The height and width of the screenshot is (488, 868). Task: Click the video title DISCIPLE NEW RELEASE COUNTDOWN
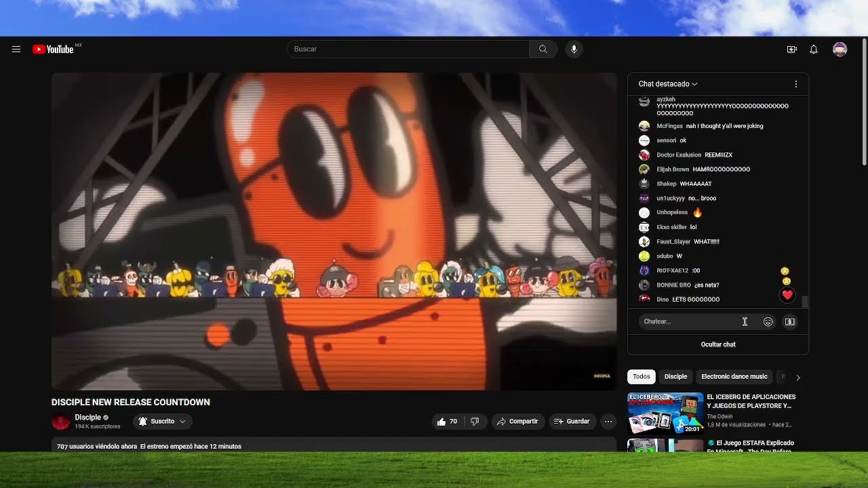(x=131, y=402)
